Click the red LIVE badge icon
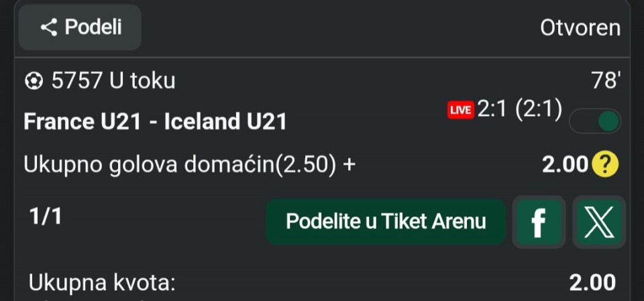644x301 pixels. [461, 110]
